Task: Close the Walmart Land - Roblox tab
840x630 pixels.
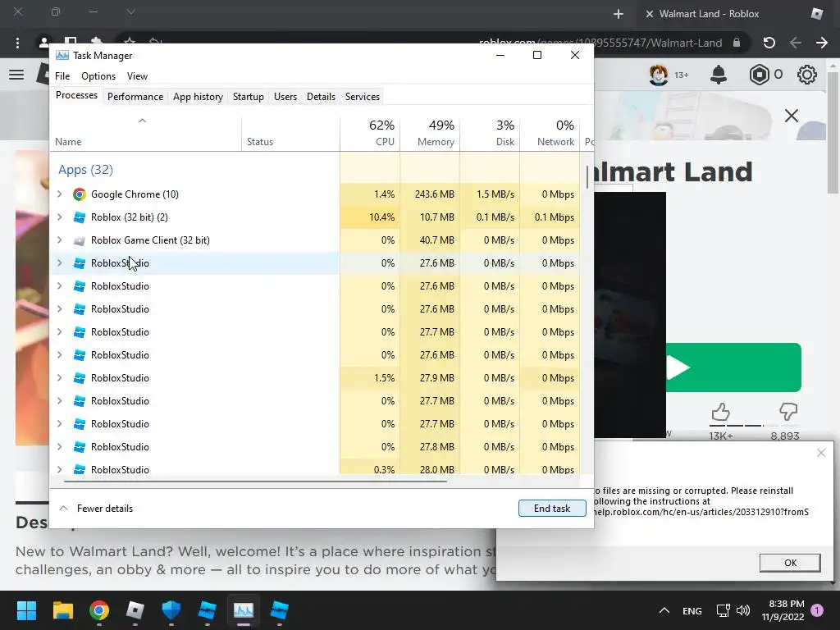Action: (x=650, y=14)
